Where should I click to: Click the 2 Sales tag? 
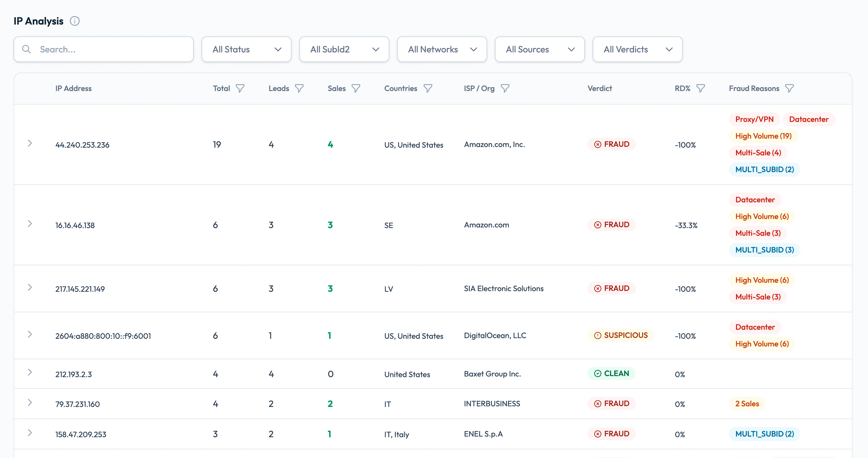(747, 404)
